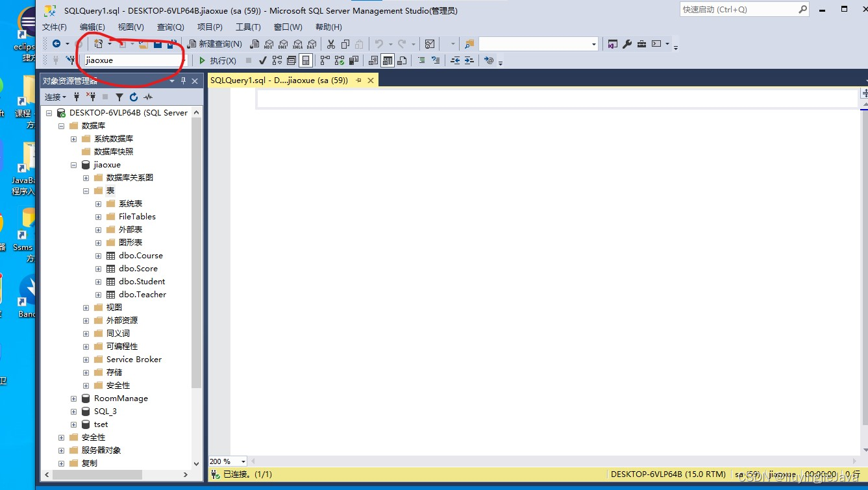Click Activity Monitor pulse icon
Viewport: 868px width, 490px height.
[x=148, y=97]
